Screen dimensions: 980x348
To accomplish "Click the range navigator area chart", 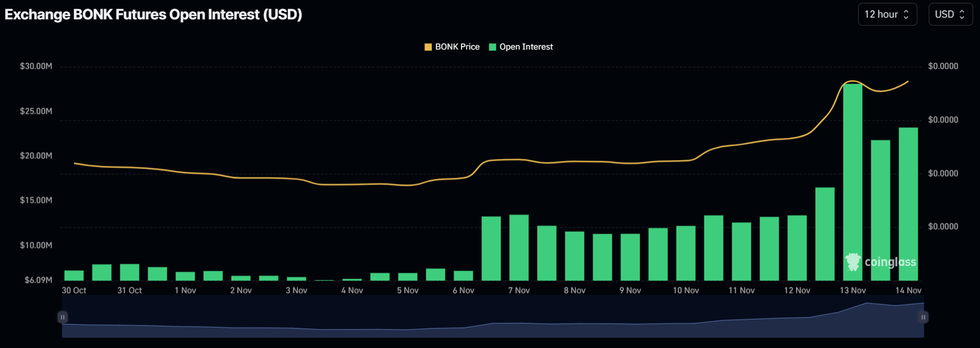I will pos(493,317).
